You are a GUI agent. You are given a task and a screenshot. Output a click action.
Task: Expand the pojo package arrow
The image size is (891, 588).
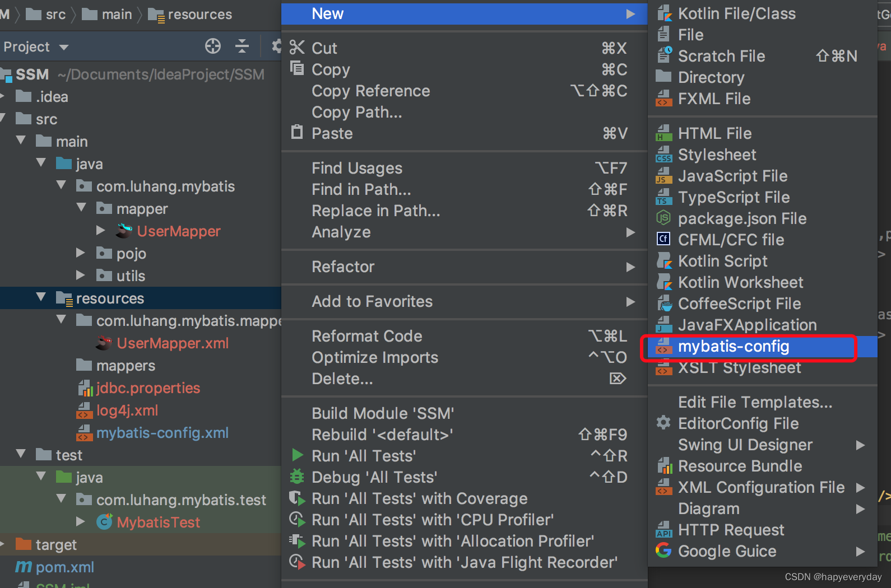(x=81, y=253)
